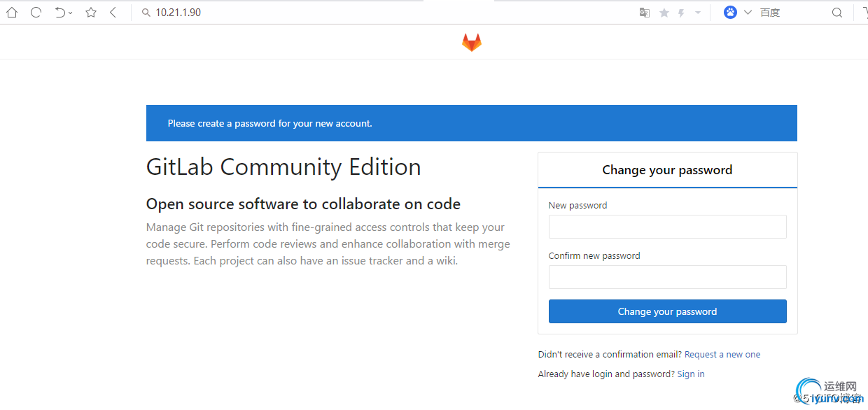Open the page translate icon
The width and height of the screenshot is (868, 410).
click(645, 13)
